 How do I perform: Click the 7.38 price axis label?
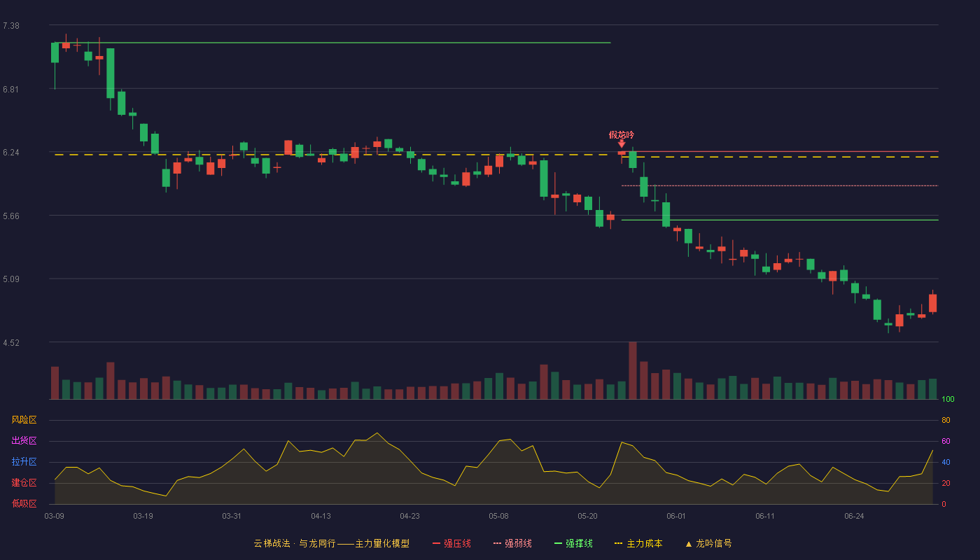11,26
